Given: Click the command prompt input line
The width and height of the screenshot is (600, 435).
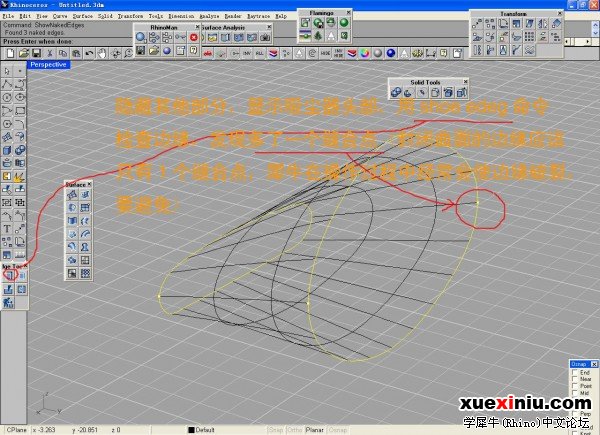Looking at the screenshot, I should click(65, 41).
